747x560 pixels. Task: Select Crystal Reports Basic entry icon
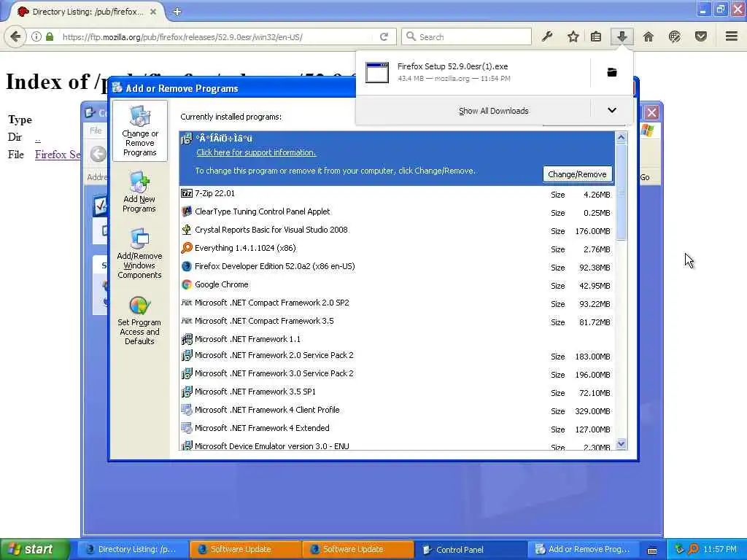[x=187, y=230]
